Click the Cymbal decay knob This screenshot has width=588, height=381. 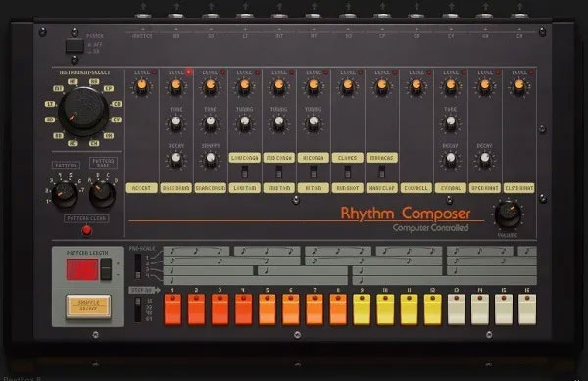pos(451,160)
